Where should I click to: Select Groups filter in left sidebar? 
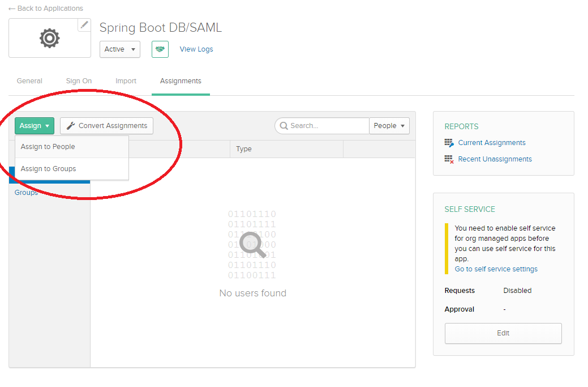coord(26,193)
